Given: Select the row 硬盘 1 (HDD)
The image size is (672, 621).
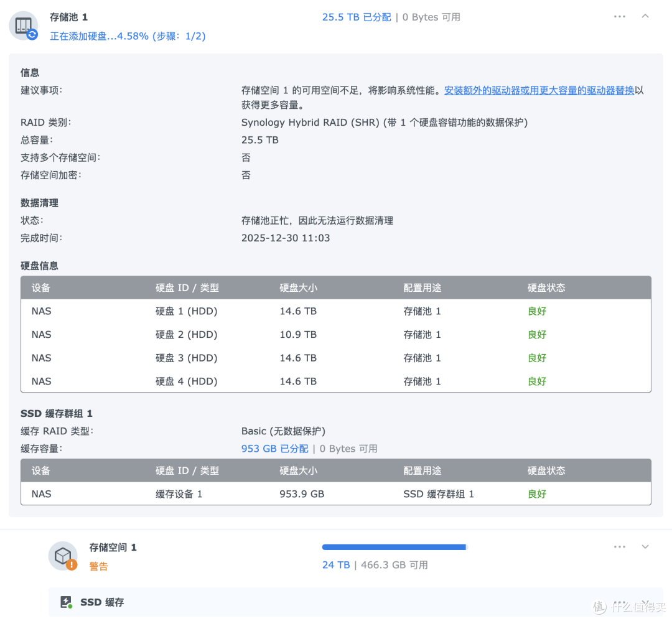Looking at the screenshot, I should [336, 311].
